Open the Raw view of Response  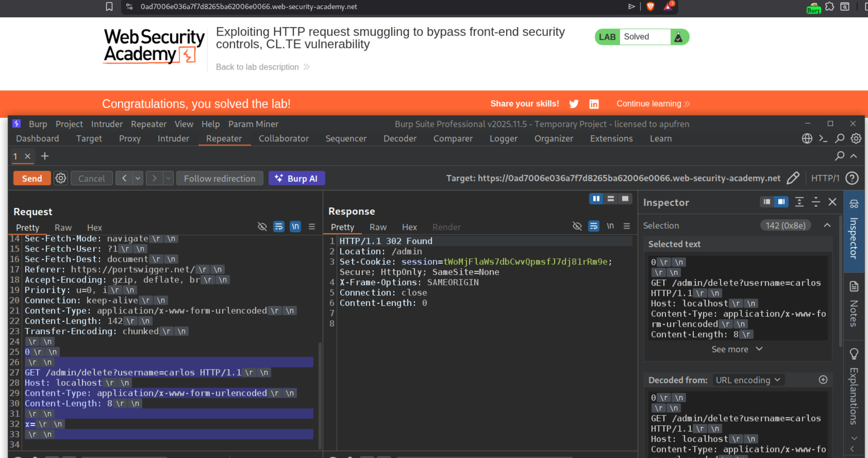pyautogui.click(x=378, y=227)
